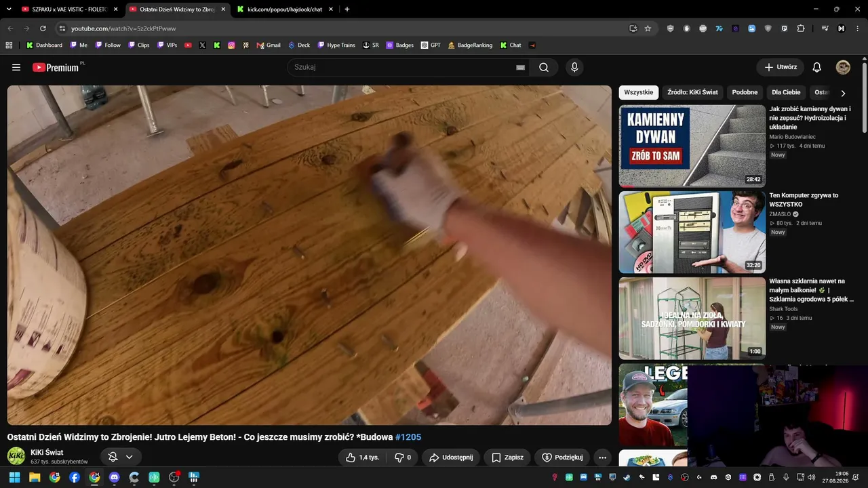Image resolution: width=868 pixels, height=488 pixels.
Task: Click the Utwórz create button
Action: click(x=781, y=67)
